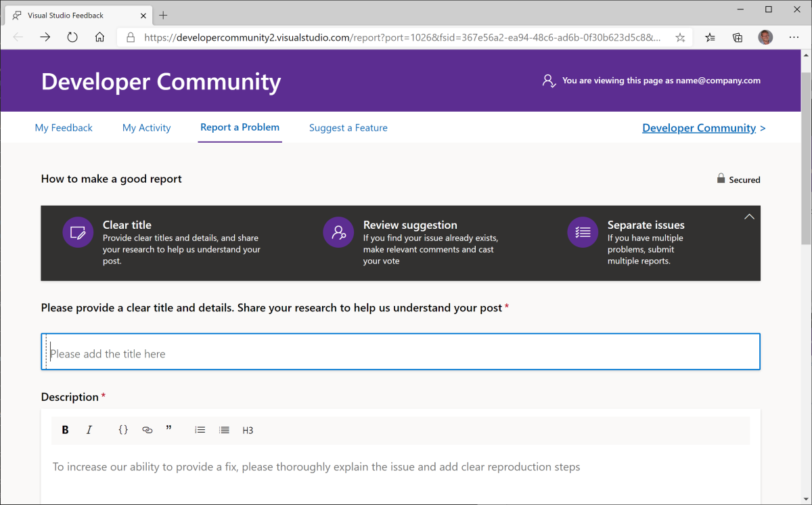
Task: Switch to My Feedback tab
Action: click(64, 127)
